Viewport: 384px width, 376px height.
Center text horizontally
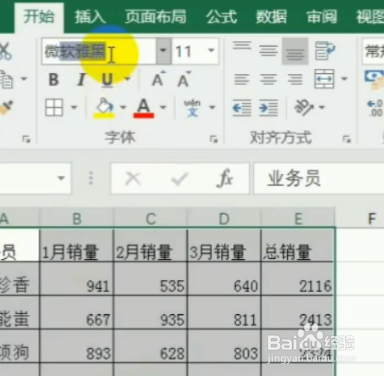(x=268, y=79)
